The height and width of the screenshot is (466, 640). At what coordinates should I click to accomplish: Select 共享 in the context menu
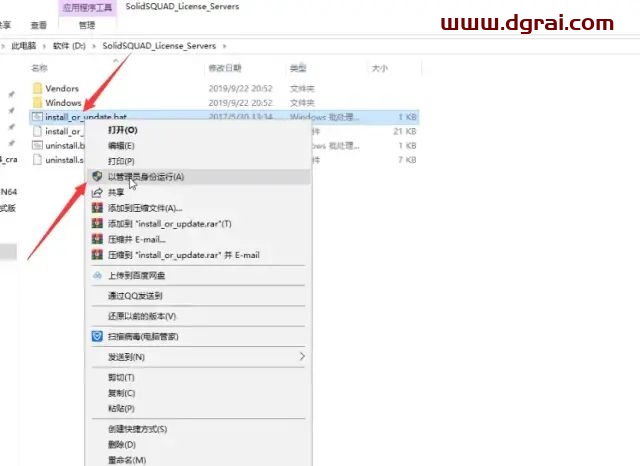[x=198, y=192]
